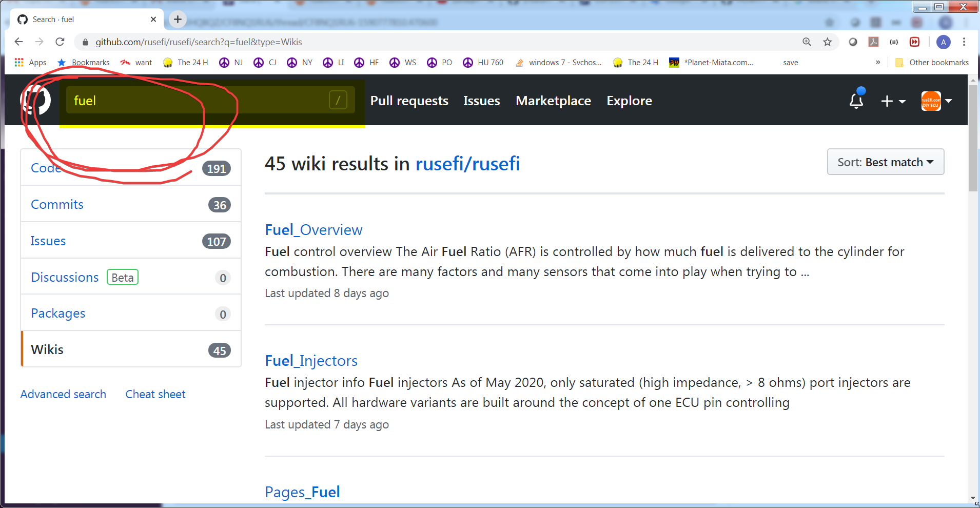The width and height of the screenshot is (980, 508).
Task: Reload the page with refresh icon
Action: (60, 42)
